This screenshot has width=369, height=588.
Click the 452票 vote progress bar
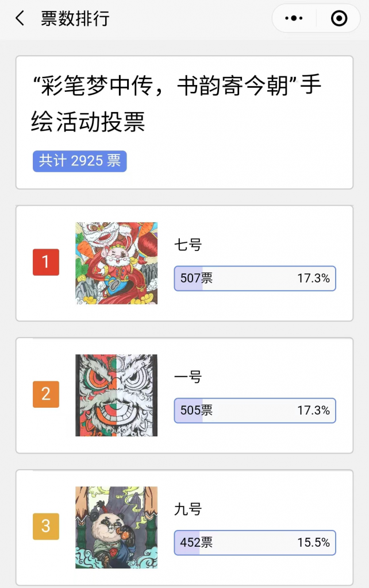tap(255, 543)
